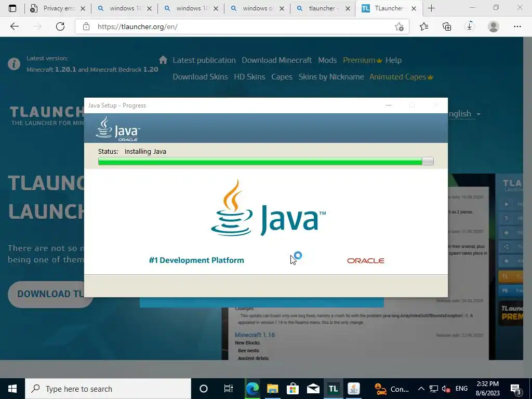This screenshot has width=532, height=399.
Task: Open the Mods page link
Action: point(327,60)
